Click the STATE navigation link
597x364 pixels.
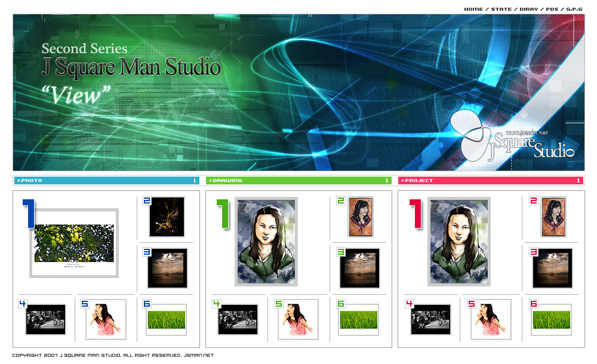[501, 10]
